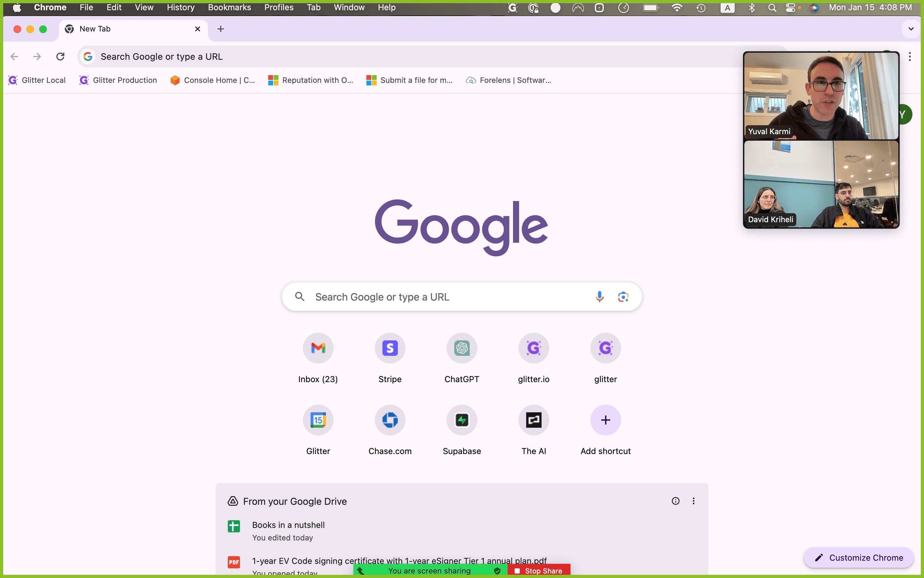Image resolution: width=924 pixels, height=578 pixels.
Task: Open the Profiles menu
Action: click(x=279, y=7)
